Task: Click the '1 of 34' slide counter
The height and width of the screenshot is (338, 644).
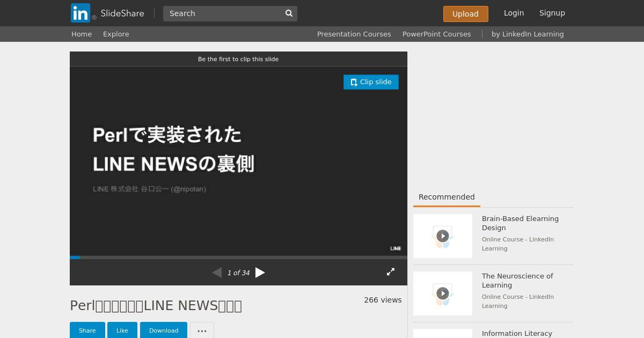Action: (238, 273)
